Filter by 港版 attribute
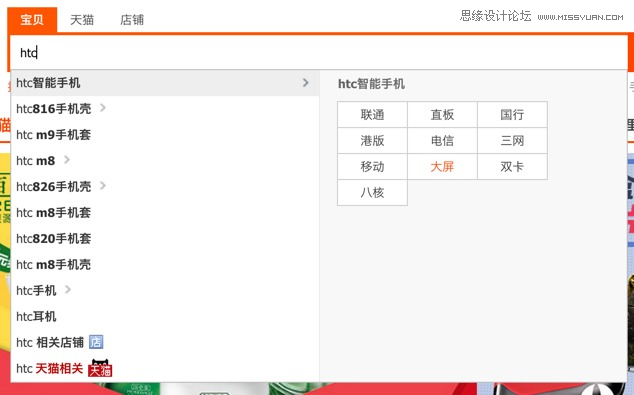Viewport: 634px width, 395px height. 372,141
